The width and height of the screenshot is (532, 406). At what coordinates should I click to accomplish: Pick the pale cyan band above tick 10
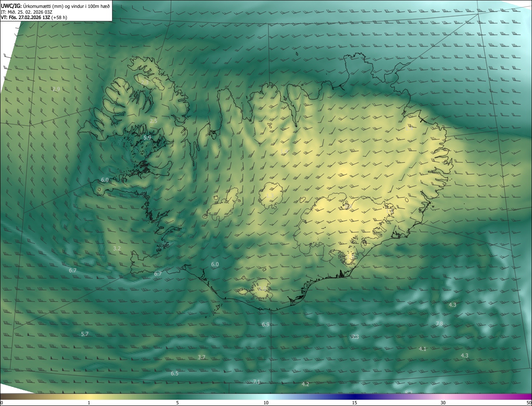pos(266,396)
